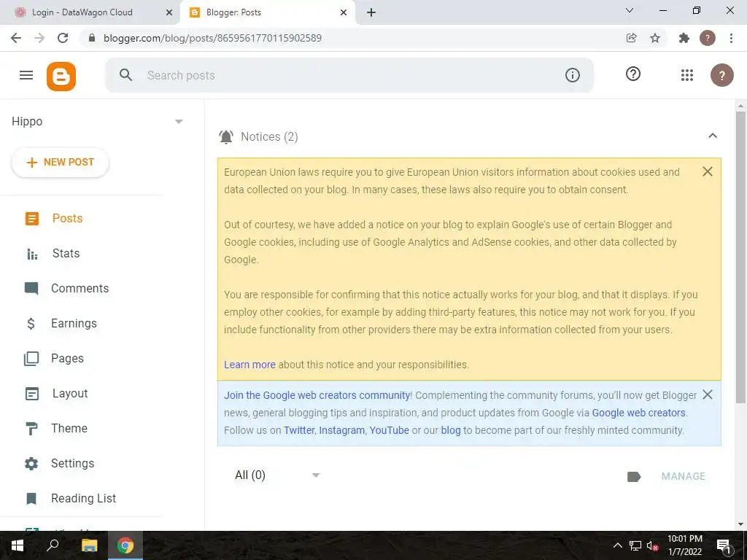The image size is (747, 560).
Task: Bookmark this tab with the star
Action: click(x=655, y=38)
